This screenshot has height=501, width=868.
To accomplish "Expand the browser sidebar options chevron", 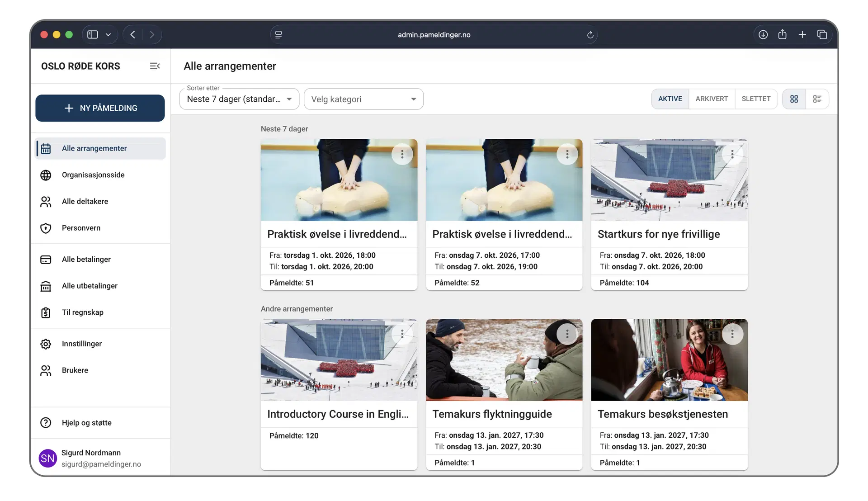I will tap(108, 35).
